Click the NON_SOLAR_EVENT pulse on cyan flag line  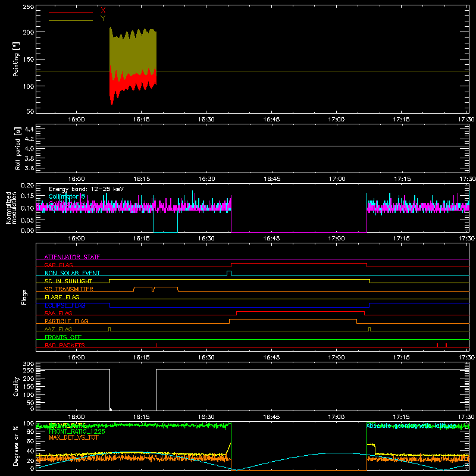tap(229, 273)
